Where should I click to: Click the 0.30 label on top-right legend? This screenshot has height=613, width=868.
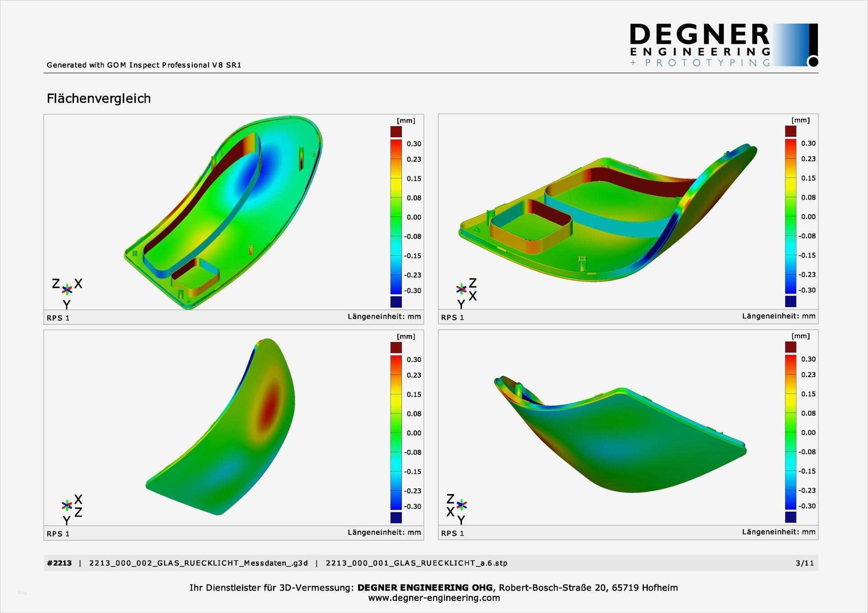[808, 143]
